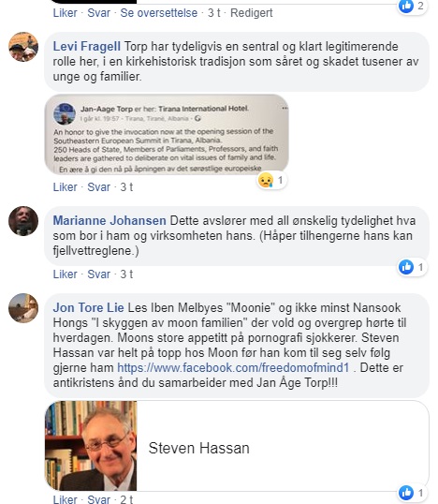Reply to Levi Fragell's comment with Svar
Screen dimensions: 438x504
(x=98, y=187)
